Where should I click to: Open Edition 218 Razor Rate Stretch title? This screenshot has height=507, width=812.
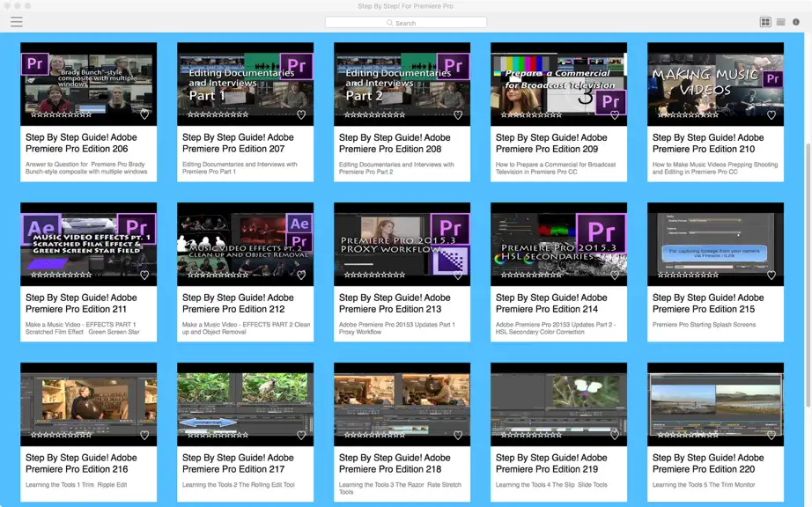(x=394, y=464)
